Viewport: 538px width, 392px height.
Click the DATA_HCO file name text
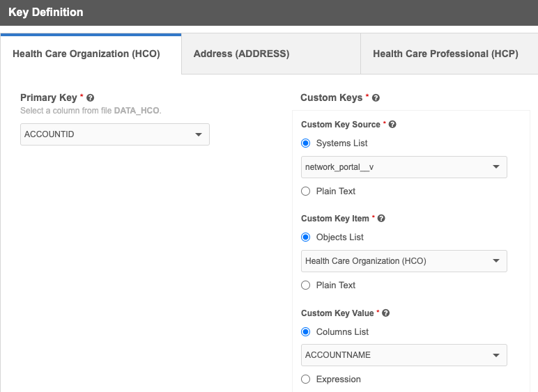point(137,111)
